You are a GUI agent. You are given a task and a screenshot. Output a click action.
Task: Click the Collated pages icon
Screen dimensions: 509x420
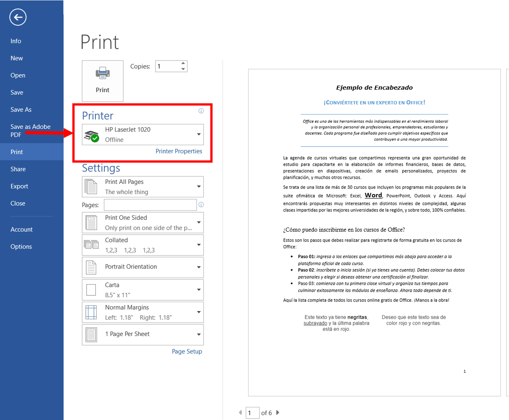(91, 245)
